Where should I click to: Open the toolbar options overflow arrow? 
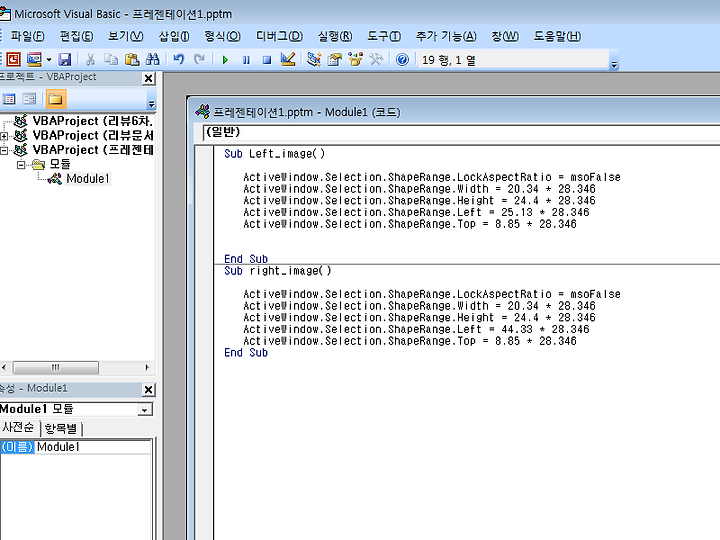(614, 65)
